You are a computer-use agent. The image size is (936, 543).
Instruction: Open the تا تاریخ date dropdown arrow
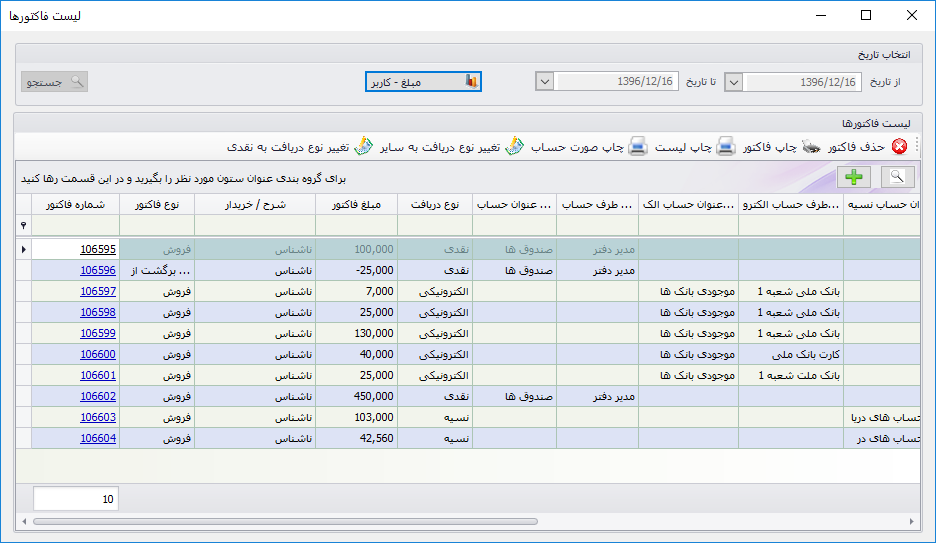pos(544,82)
